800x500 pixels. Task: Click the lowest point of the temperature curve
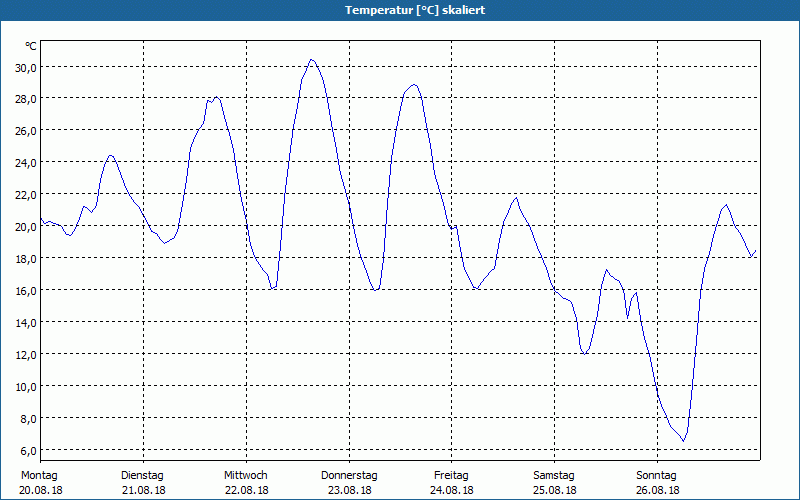coord(683,440)
